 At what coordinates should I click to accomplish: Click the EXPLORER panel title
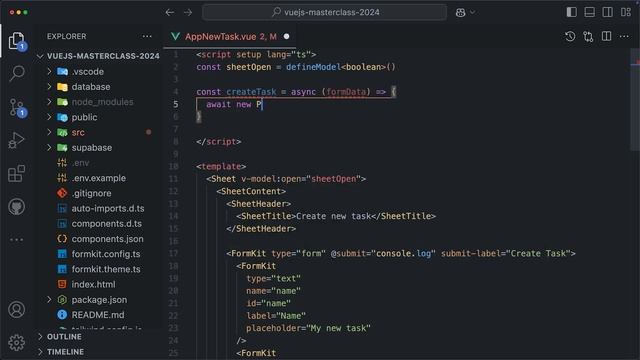tap(67, 36)
